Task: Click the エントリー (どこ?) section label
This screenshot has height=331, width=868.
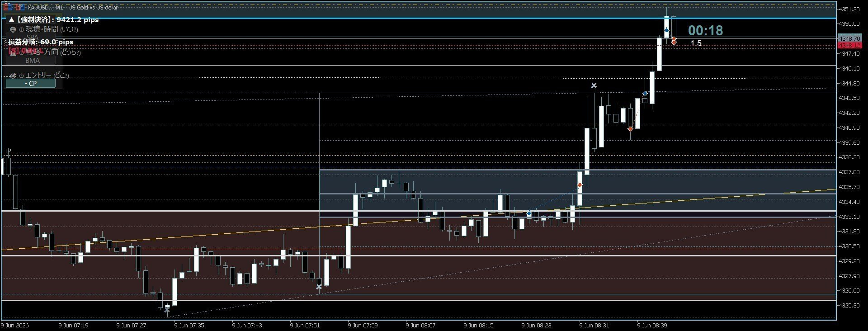Action: [x=47, y=76]
